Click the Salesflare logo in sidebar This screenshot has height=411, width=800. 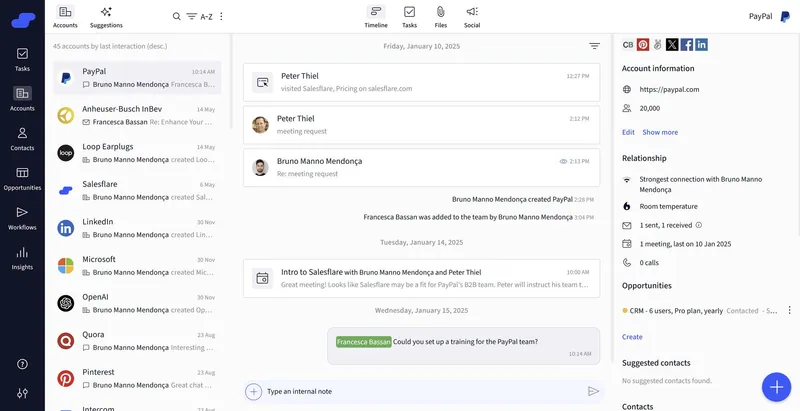23,20
